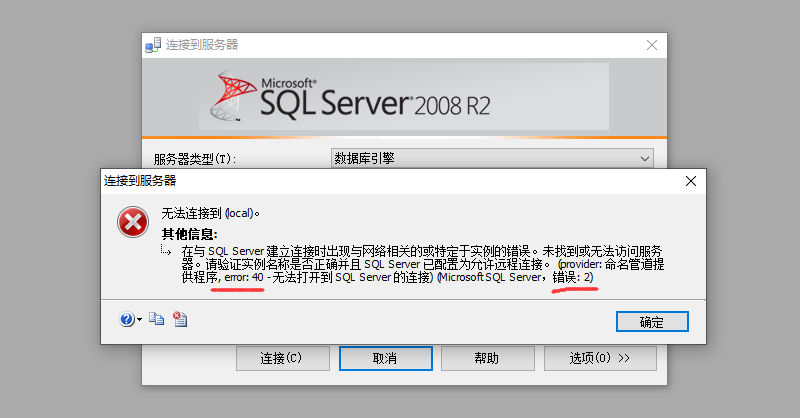This screenshot has width=800, height=418.
Task: Show technical details icon in error dialog
Action: [x=180, y=319]
